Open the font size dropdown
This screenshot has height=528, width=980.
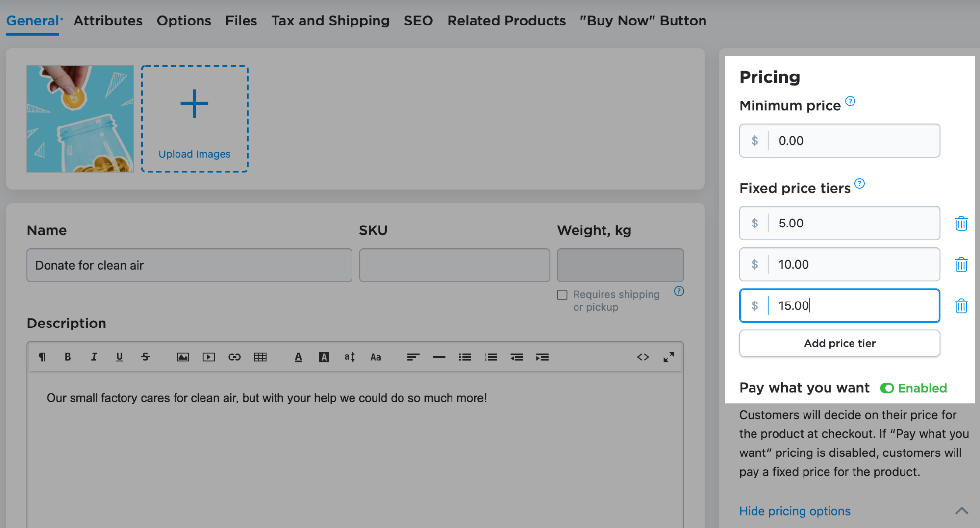(x=350, y=357)
